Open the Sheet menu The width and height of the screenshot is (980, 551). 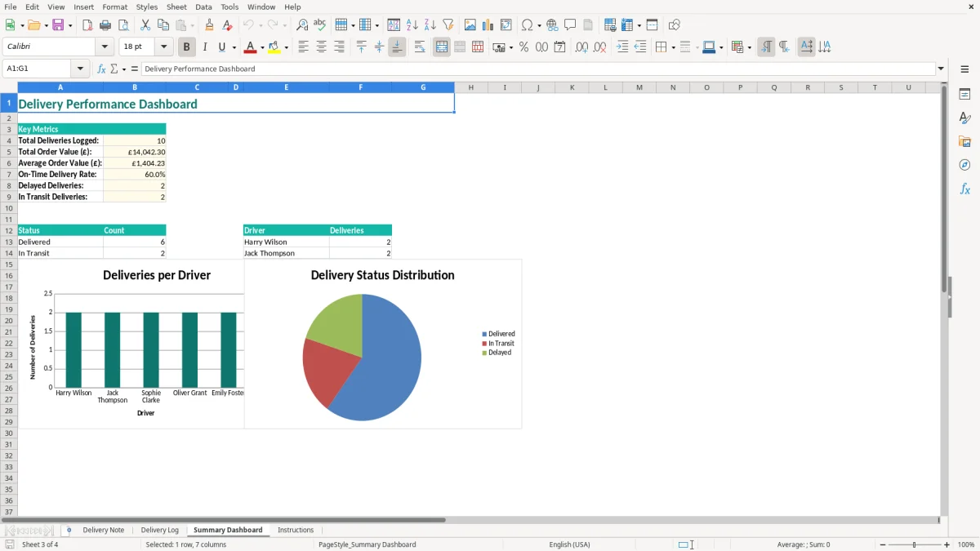click(x=176, y=7)
